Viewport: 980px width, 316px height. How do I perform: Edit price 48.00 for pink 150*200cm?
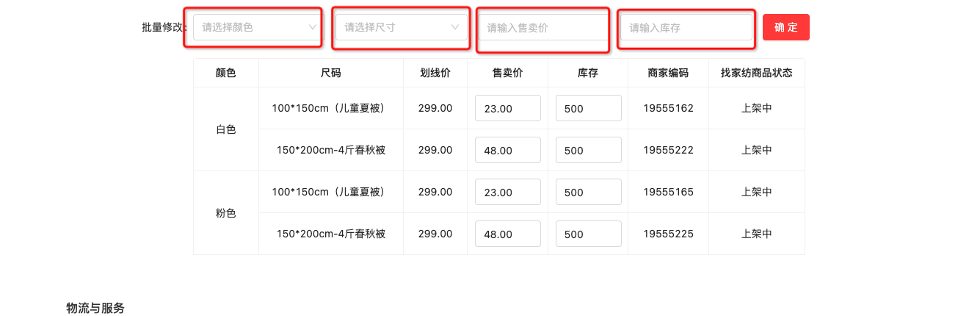(508, 234)
